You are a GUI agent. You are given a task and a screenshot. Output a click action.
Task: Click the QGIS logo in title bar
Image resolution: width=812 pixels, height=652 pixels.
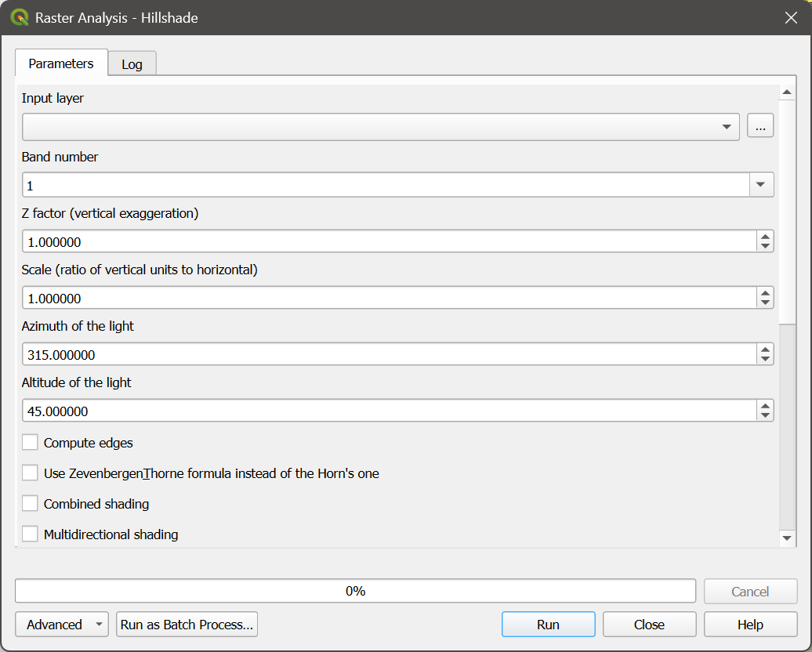coord(19,17)
